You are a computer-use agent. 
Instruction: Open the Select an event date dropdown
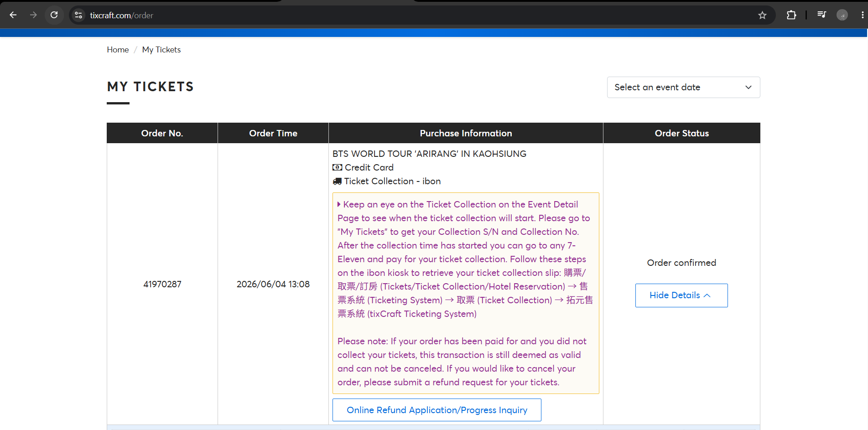(683, 87)
